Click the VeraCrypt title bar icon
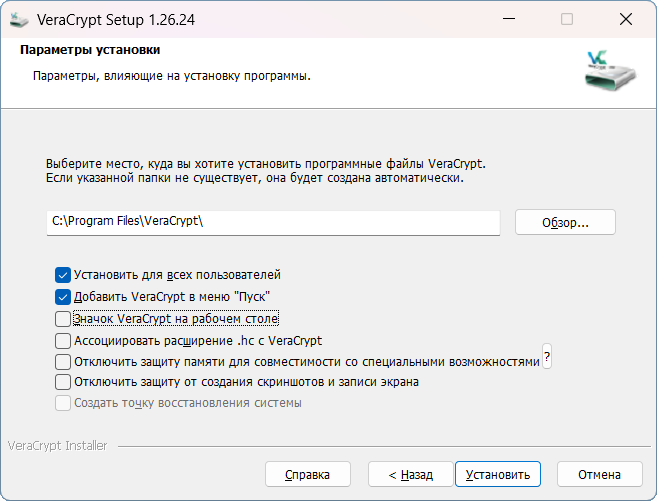Image resolution: width=657 pixels, height=501 pixels. pyautogui.click(x=19, y=19)
